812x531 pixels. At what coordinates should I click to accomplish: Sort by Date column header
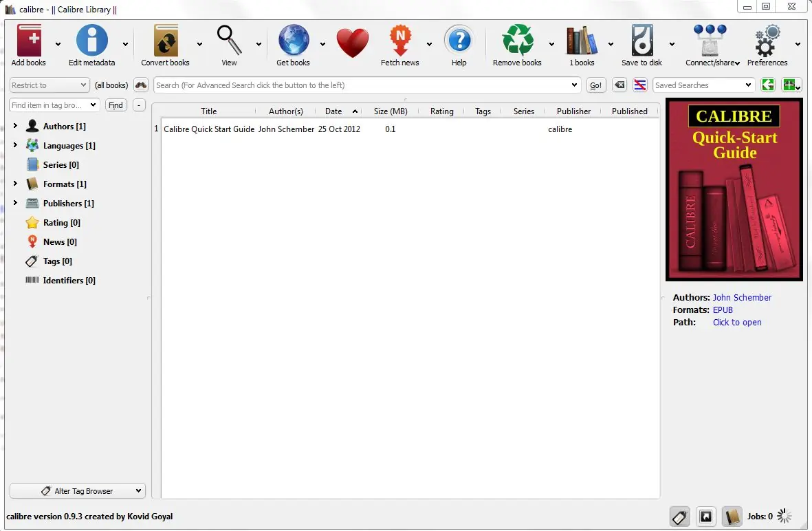[x=338, y=111]
